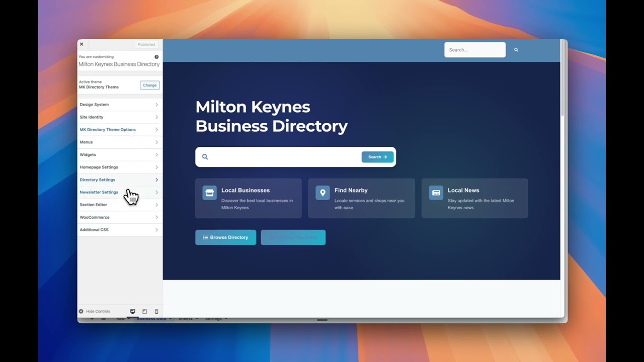Open the Site Identity section
The width and height of the screenshot is (644, 362).
119,117
